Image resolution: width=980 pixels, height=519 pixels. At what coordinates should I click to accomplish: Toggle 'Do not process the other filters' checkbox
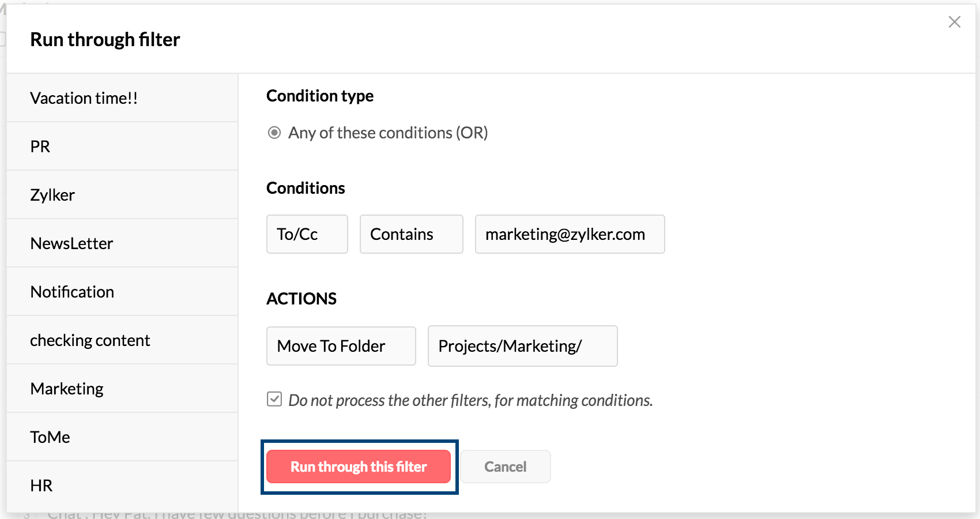click(274, 399)
